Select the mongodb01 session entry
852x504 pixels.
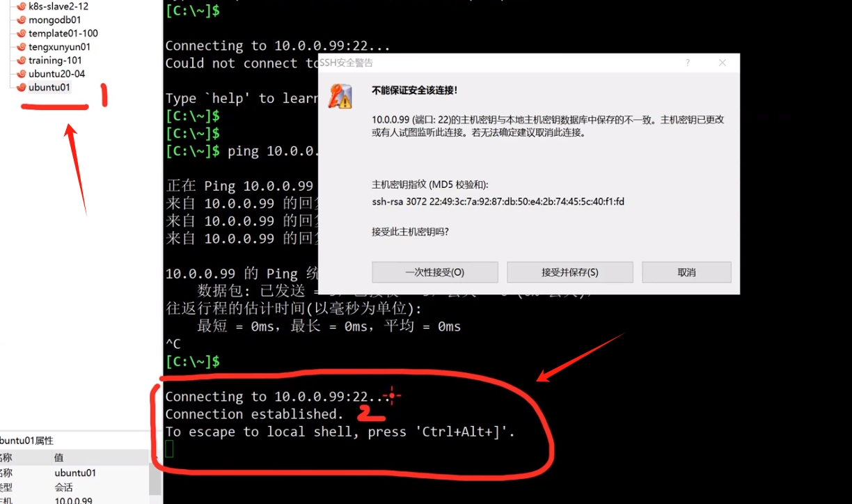(55, 20)
